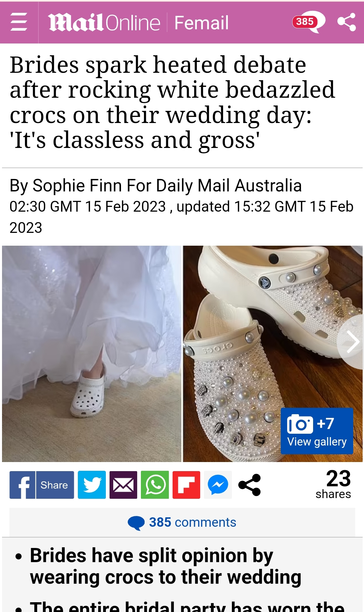Open the 385 comments bubble in header
364x612 pixels.
308,22
